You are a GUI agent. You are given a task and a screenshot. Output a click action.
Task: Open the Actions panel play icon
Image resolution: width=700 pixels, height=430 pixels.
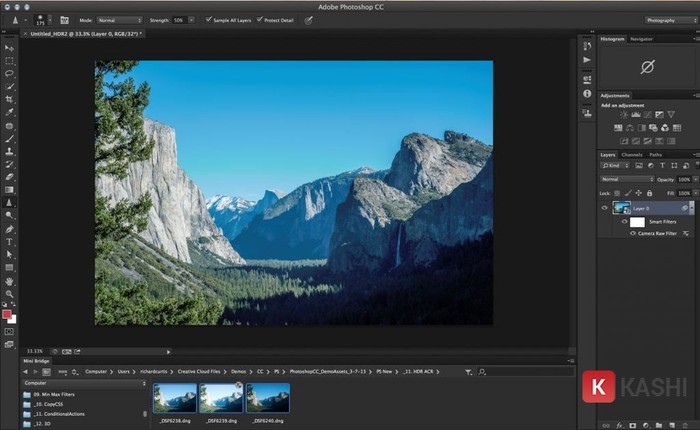587,60
